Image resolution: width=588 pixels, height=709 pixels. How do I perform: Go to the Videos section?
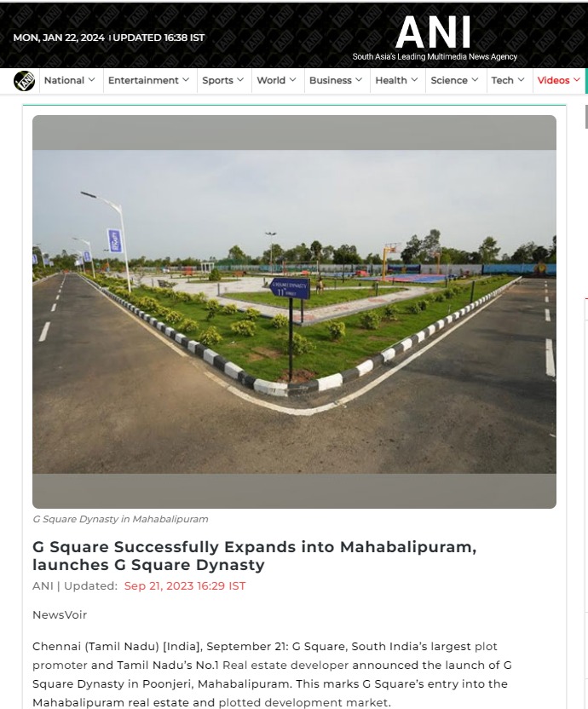pos(553,80)
